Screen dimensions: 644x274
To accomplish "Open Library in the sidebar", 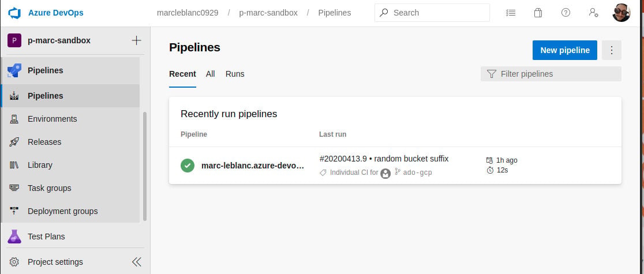I will point(70,165).
